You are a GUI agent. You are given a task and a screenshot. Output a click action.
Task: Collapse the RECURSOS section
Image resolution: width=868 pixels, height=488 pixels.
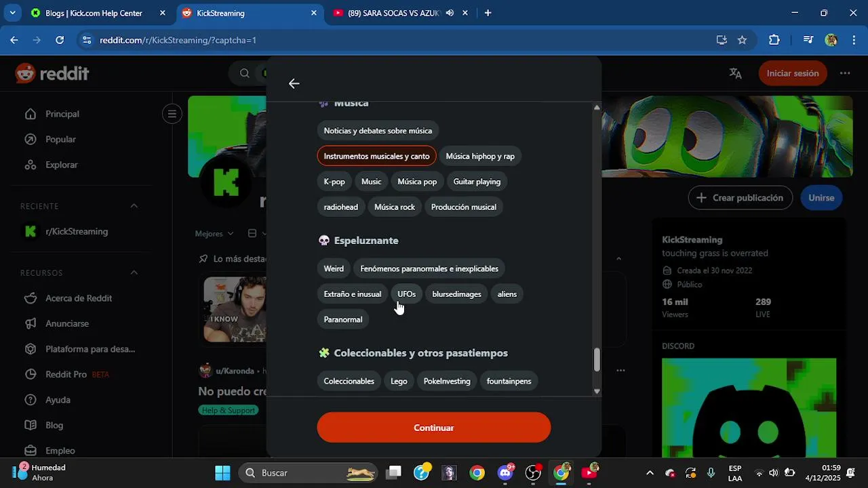(x=134, y=272)
